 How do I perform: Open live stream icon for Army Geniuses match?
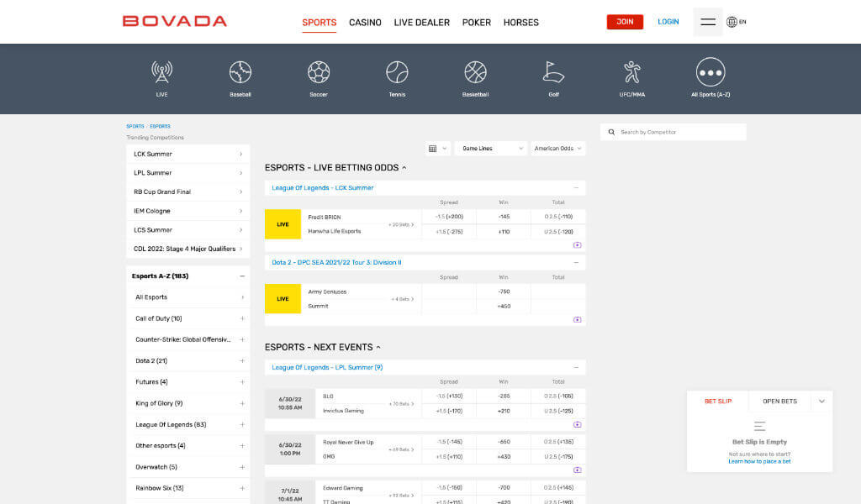[x=577, y=320]
